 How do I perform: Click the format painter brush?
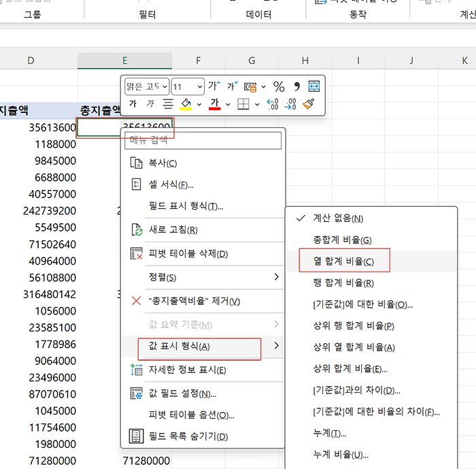(309, 104)
